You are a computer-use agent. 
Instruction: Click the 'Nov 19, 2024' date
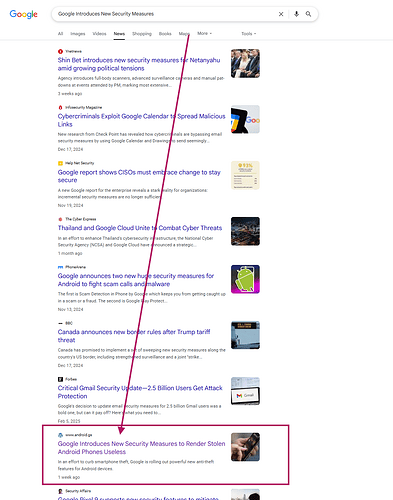pyautogui.click(x=71, y=205)
